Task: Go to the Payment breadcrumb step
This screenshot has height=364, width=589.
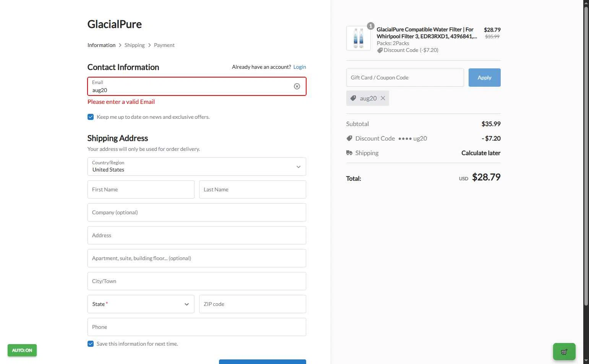Action: click(164, 45)
